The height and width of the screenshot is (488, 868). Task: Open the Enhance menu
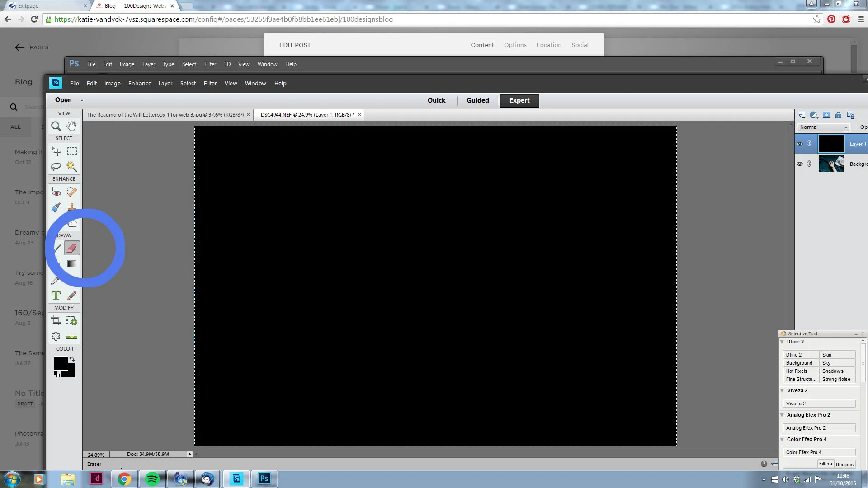coord(139,84)
